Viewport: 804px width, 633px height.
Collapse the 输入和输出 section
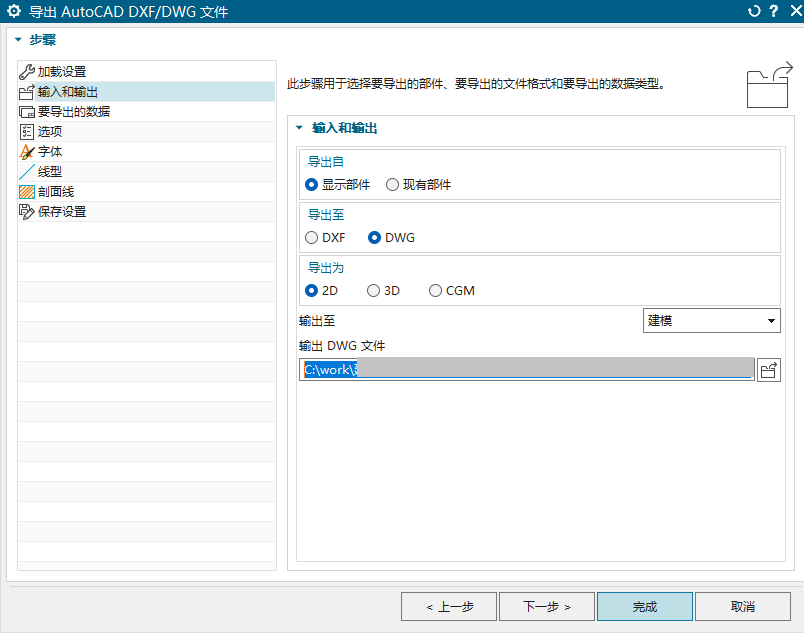coord(298,128)
